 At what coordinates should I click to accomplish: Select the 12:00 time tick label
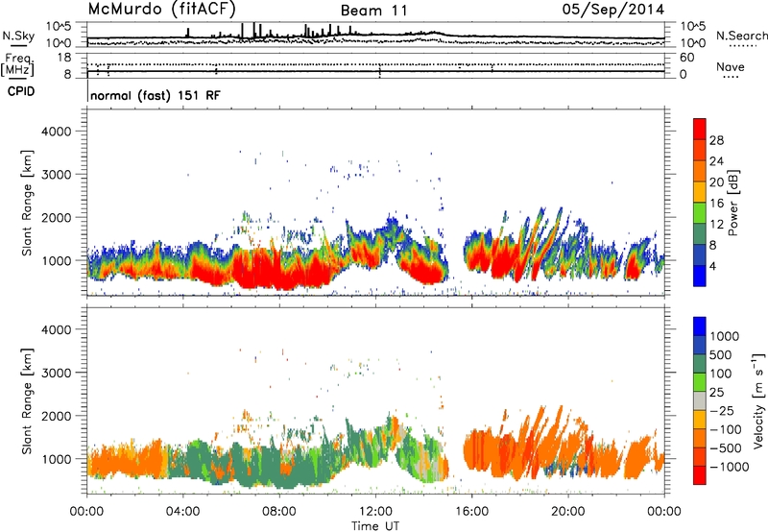coord(375,512)
